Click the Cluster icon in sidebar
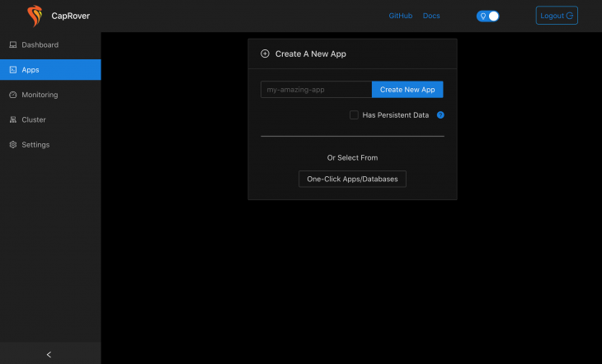The width and height of the screenshot is (602, 364). click(13, 119)
